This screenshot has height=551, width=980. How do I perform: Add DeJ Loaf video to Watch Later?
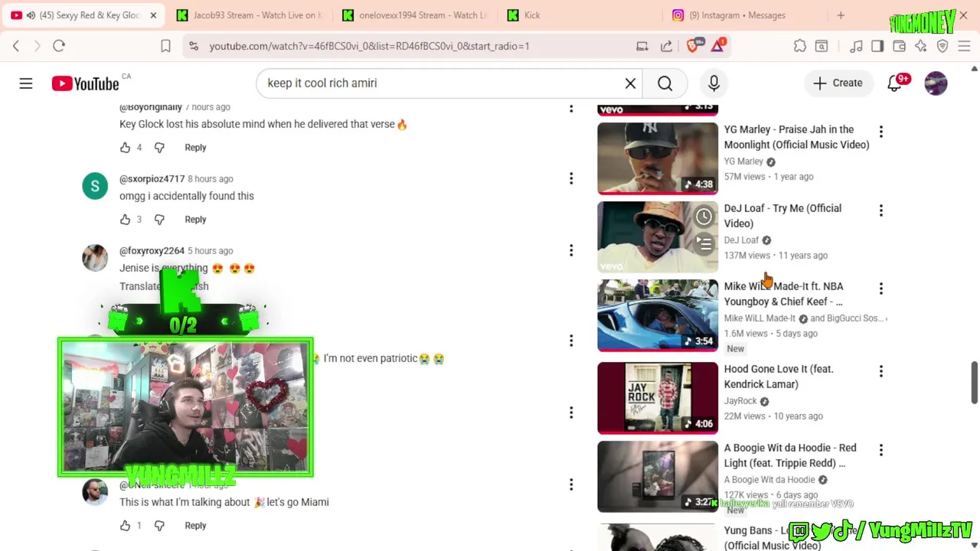pyautogui.click(x=704, y=217)
